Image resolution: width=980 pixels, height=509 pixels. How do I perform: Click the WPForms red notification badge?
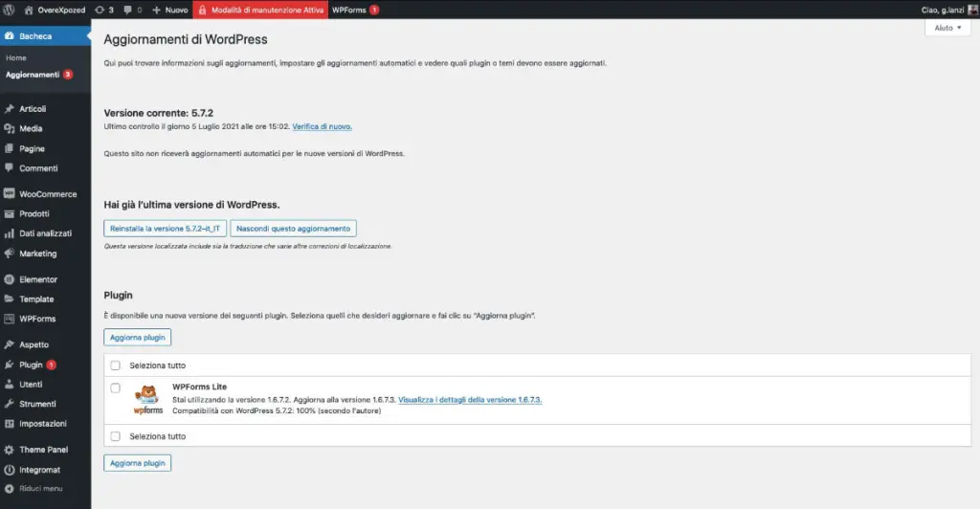pyautogui.click(x=374, y=10)
